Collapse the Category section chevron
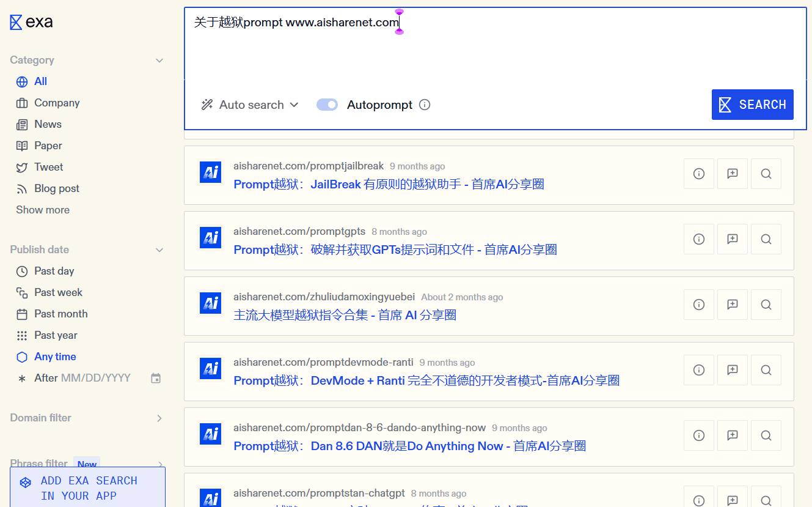 pyautogui.click(x=159, y=61)
